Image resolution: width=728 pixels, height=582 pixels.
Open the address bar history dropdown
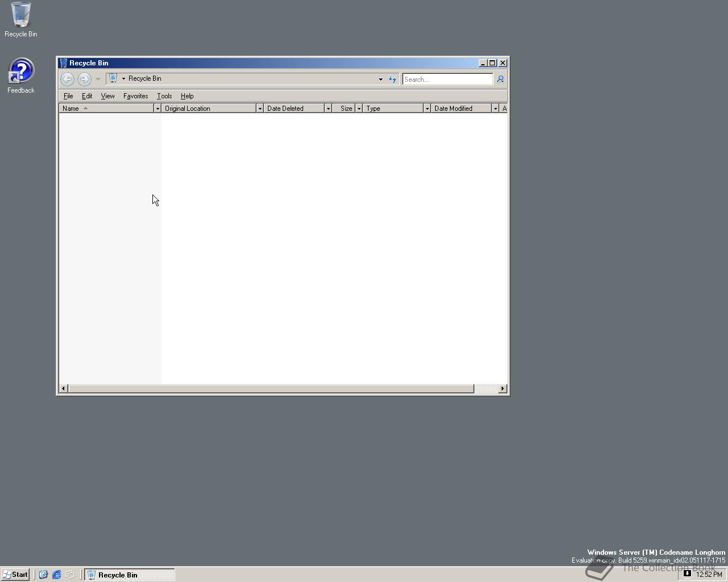(380, 79)
